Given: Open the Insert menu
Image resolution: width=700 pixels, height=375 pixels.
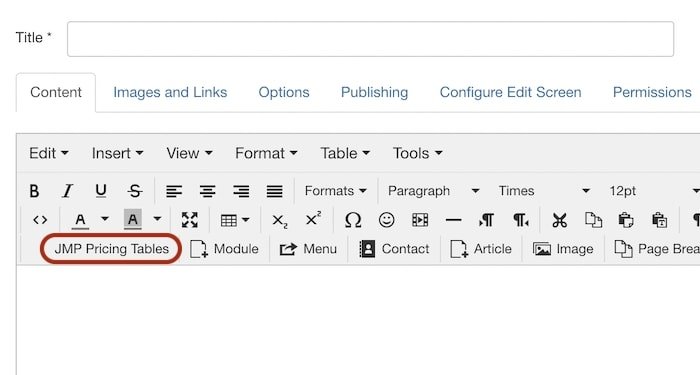Looking at the screenshot, I should pyautogui.click(x=117, y=153).
